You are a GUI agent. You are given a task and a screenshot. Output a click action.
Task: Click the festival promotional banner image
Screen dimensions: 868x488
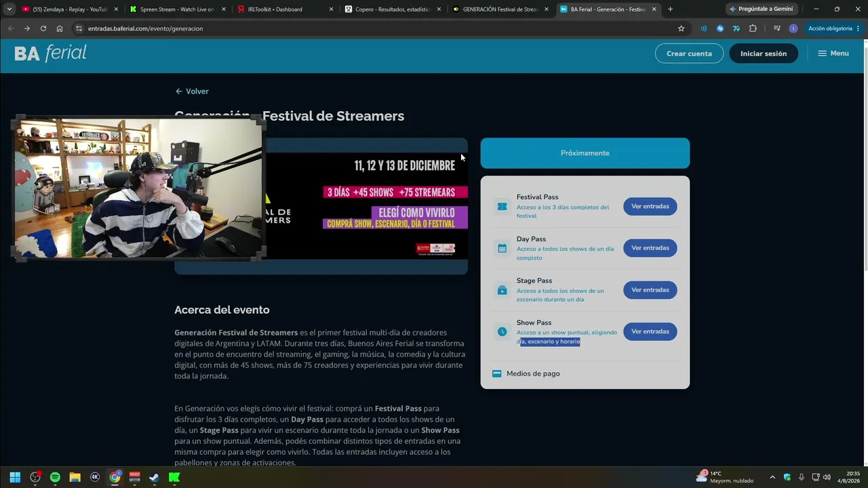pos(366,205)
